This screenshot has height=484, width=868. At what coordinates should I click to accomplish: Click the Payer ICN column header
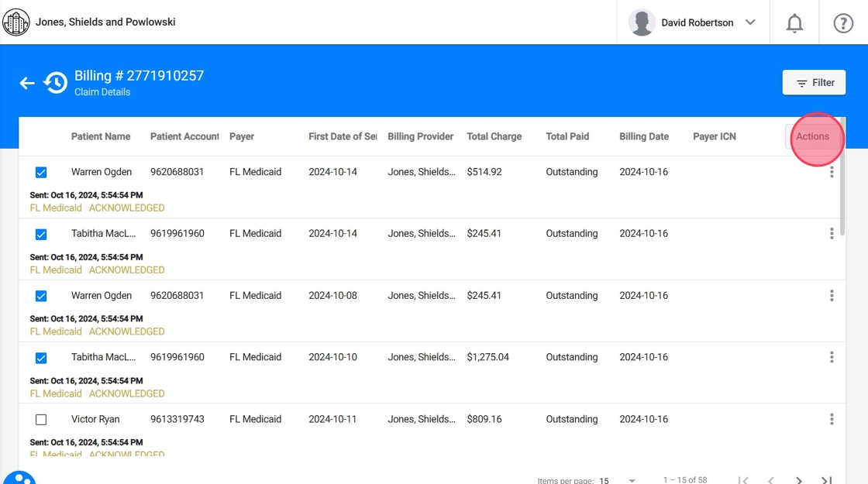point(714,136)
